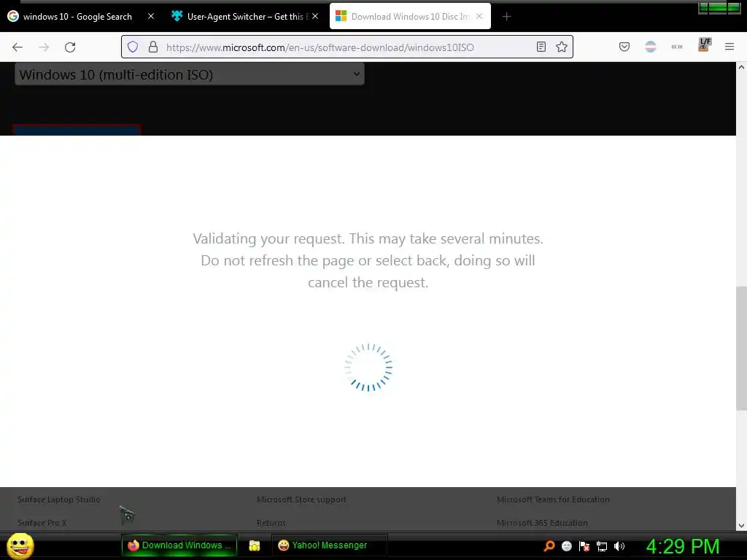Switch to the User-Agent Switcher tab
The image size is (747, 560).
(245, 17)
